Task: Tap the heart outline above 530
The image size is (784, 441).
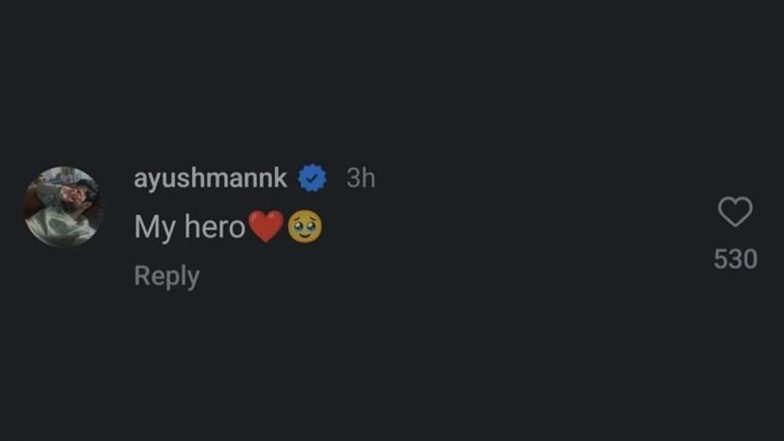Action: [x=735, y=212]
